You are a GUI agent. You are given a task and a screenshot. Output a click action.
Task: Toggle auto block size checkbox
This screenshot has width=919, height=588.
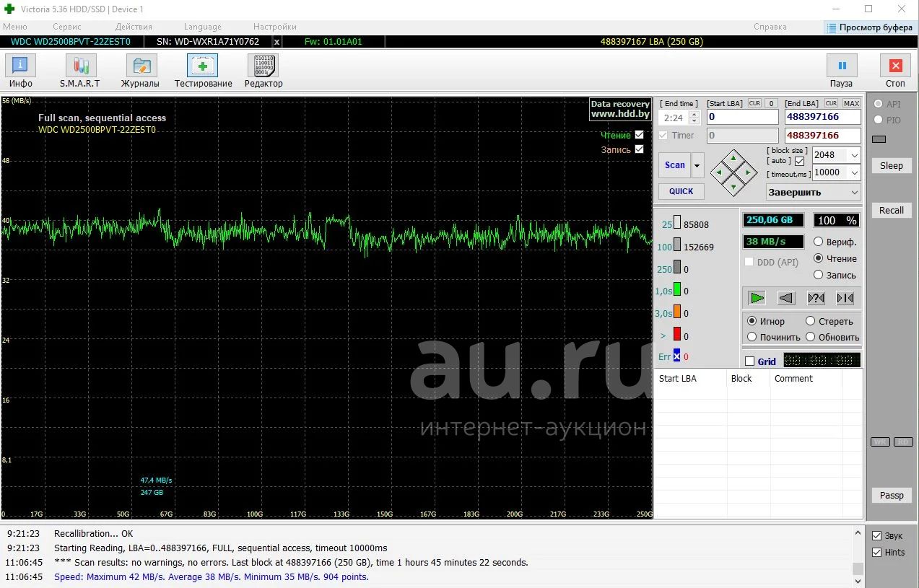799,161
